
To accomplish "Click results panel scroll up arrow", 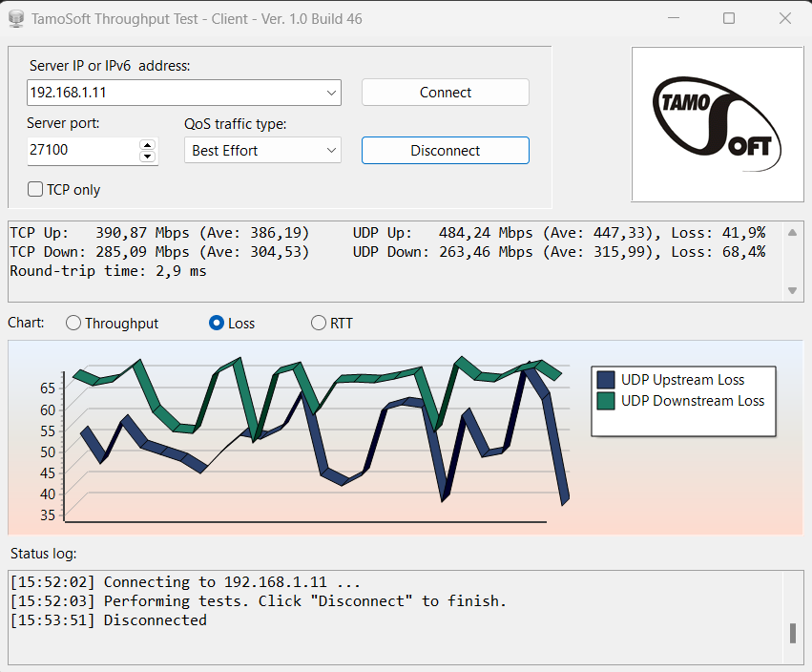I will coord(792,233).
